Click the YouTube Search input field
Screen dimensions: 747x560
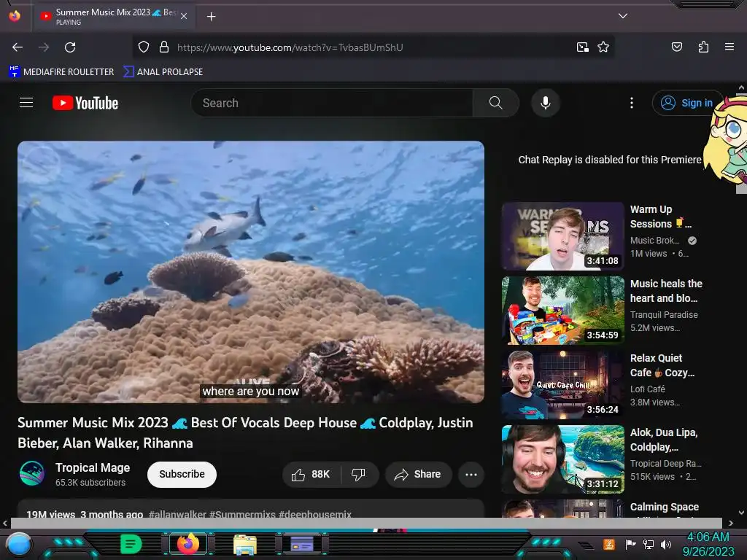click(x=332, y=103)
